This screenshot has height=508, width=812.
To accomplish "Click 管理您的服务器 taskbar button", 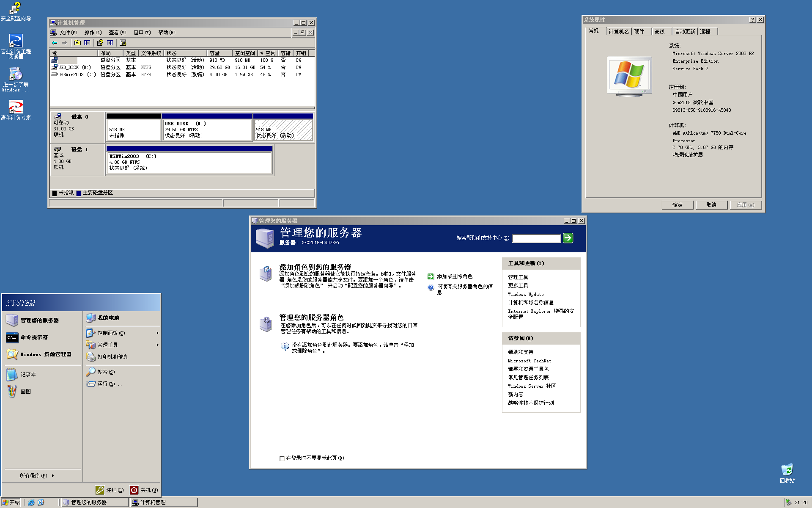I will [95, 502].
